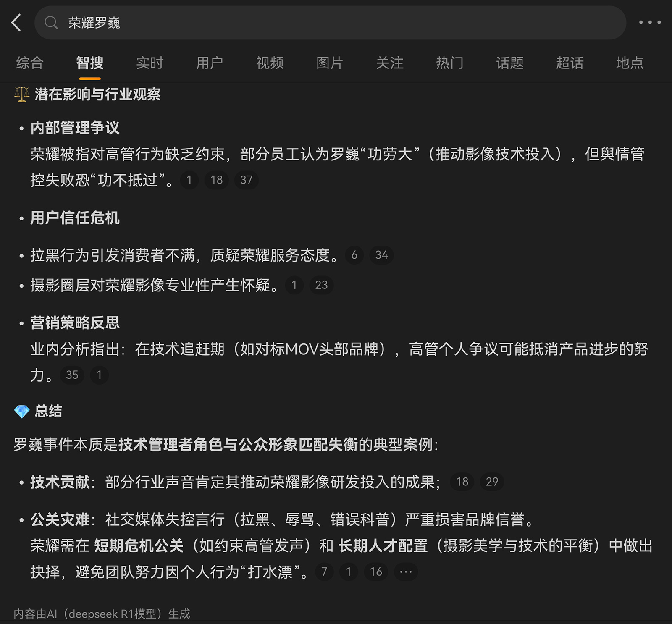
Task: Switch to the 综合 tab
Action: tap(29, 63)
